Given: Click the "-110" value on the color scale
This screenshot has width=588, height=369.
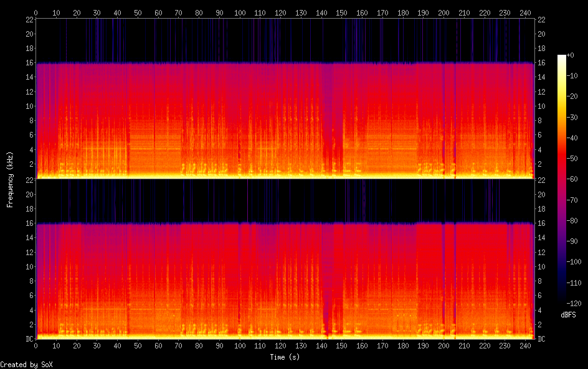Looking at the screenshot, I should (x=574, y=283).
